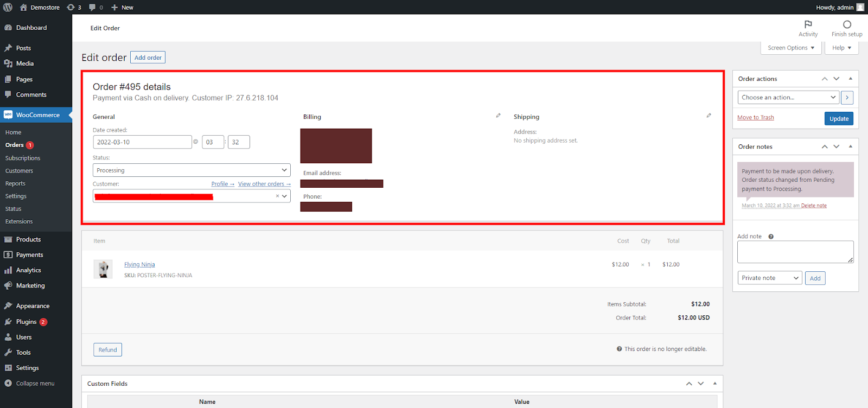Open the updates icon showing 3

[x=74, y=7]
